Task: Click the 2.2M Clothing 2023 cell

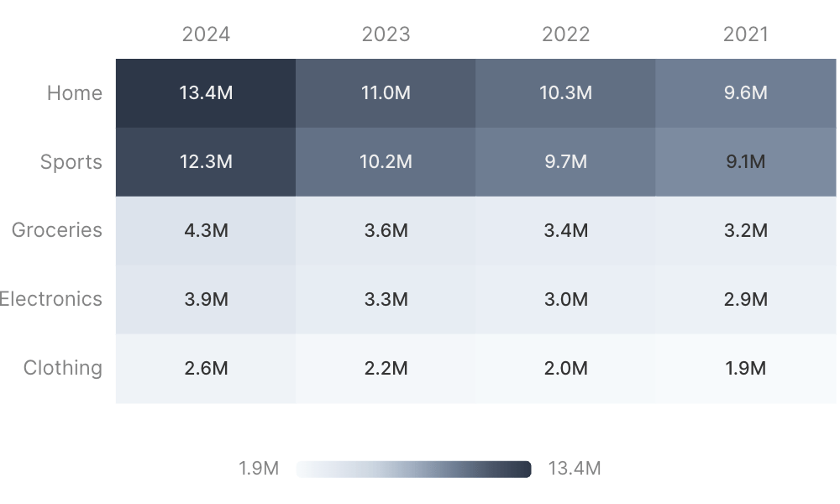Action: click(386, 369)
